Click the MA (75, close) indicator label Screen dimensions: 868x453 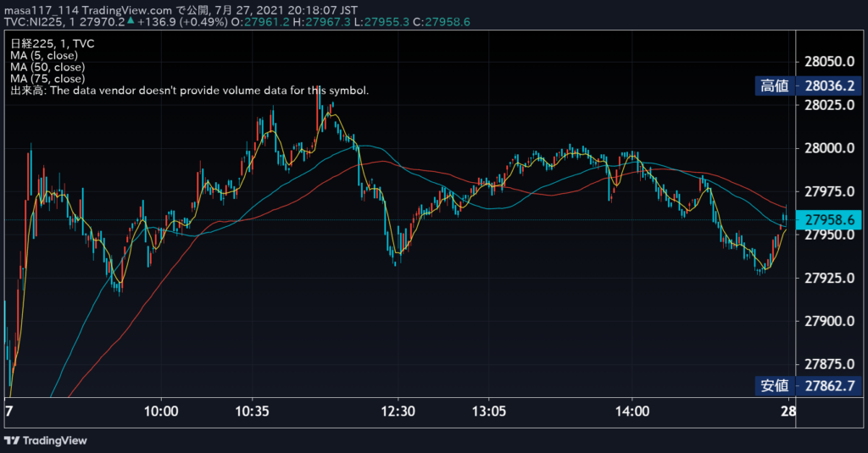click(x=47, y=79)
